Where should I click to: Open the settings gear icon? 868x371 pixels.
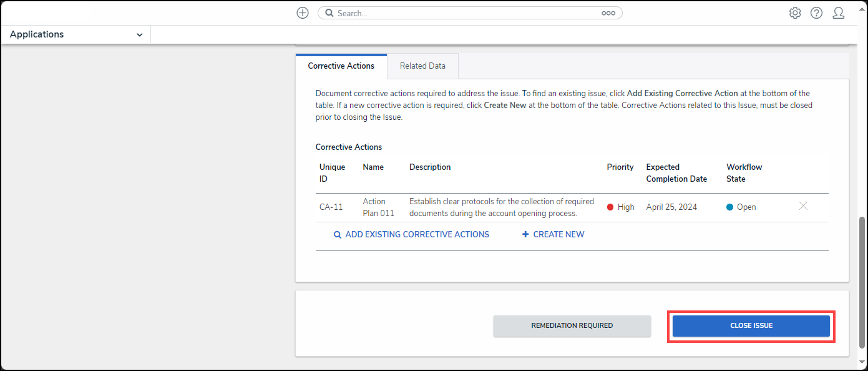click(x=795, y=13)
